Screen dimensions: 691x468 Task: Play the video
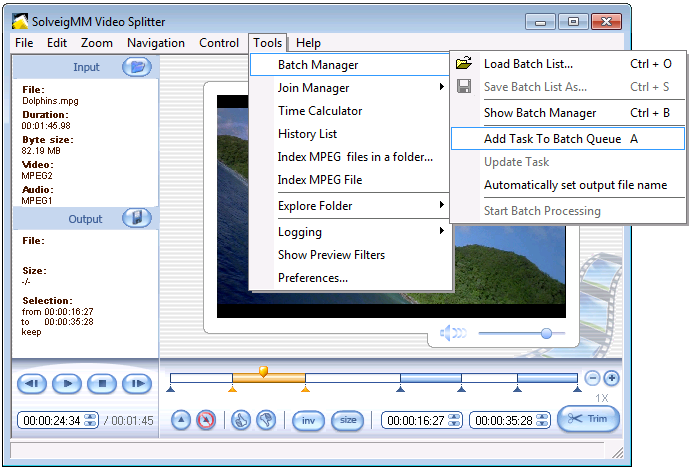[67, 384]
